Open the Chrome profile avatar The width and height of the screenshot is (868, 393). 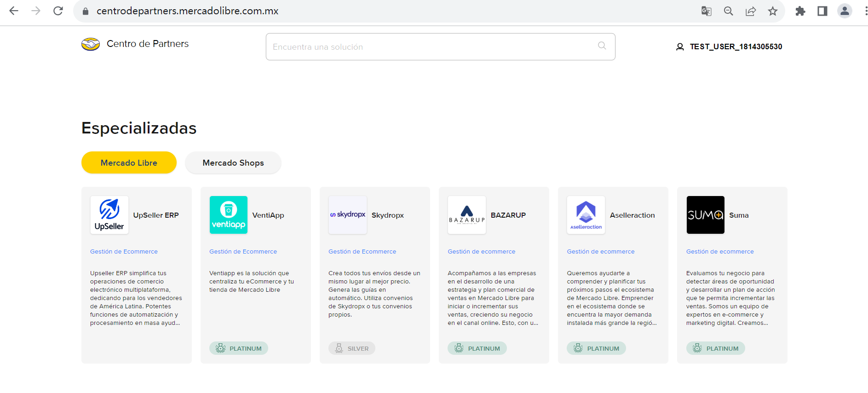pyautogui.click(x=845, y=11)
